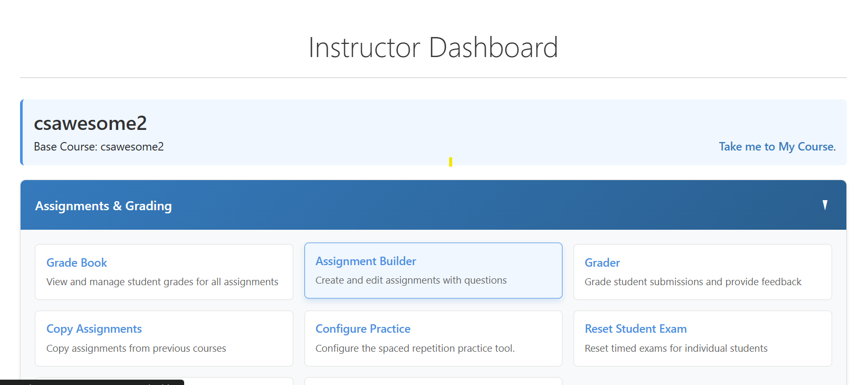Click the spaced repetition practice tool description
868x385 pixels.
click(415, 349)
